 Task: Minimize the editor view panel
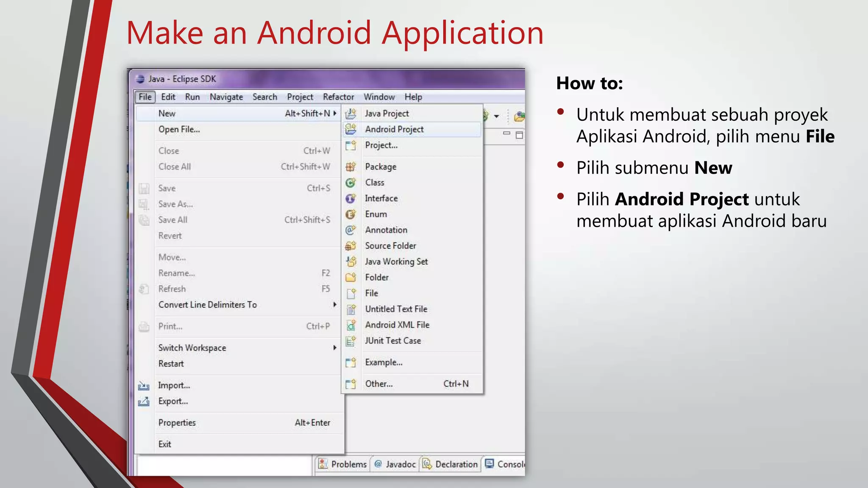(x=506, y=133)
